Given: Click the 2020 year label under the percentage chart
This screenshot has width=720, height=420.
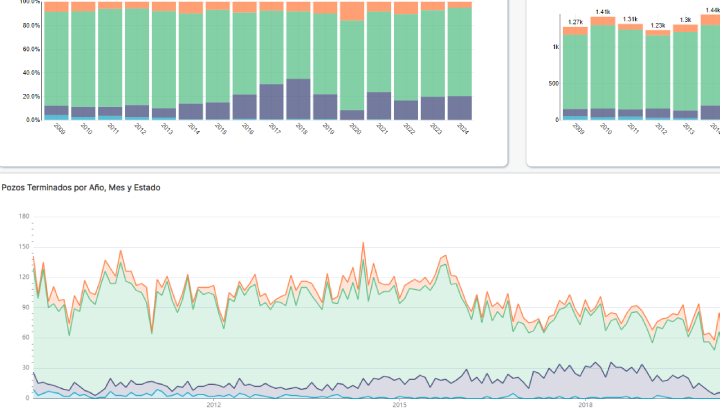Looking at the screenshot, I should pyautogui.click(x=355, y=129).
